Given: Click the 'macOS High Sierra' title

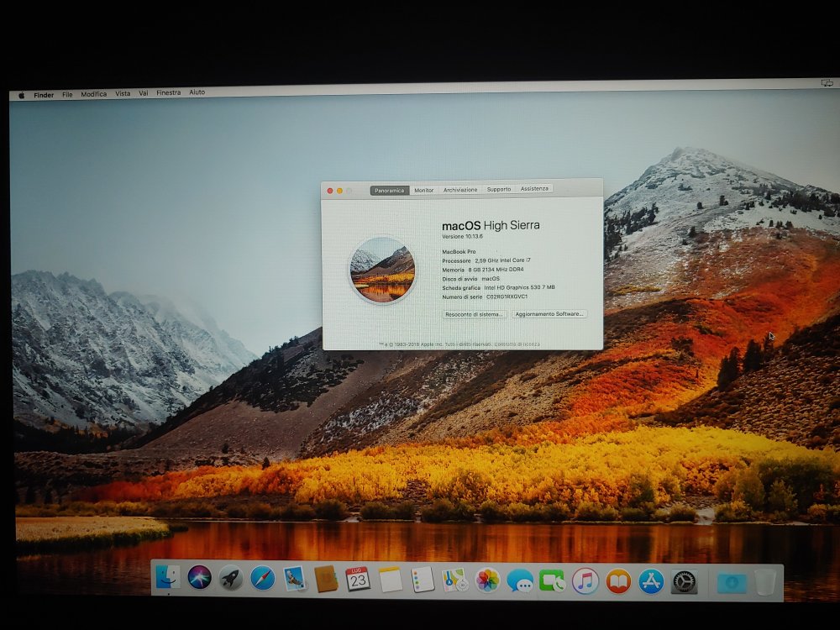Looking at the screenshot, I should point(491,225).
